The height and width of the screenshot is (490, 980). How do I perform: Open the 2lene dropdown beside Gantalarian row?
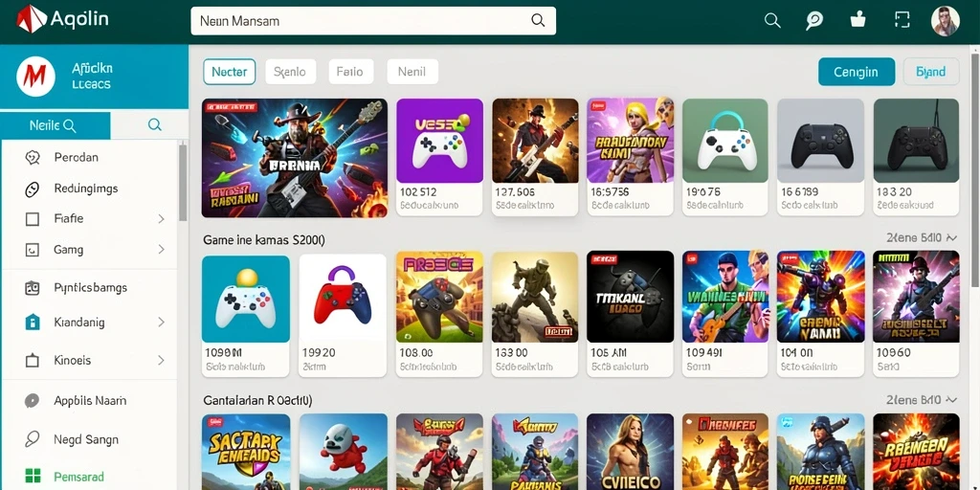click(x=922, y=400)
